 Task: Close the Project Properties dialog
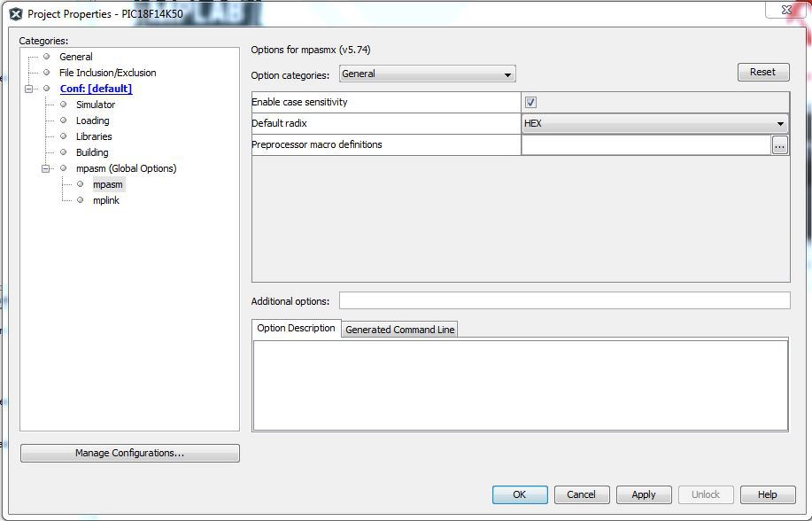786,10
